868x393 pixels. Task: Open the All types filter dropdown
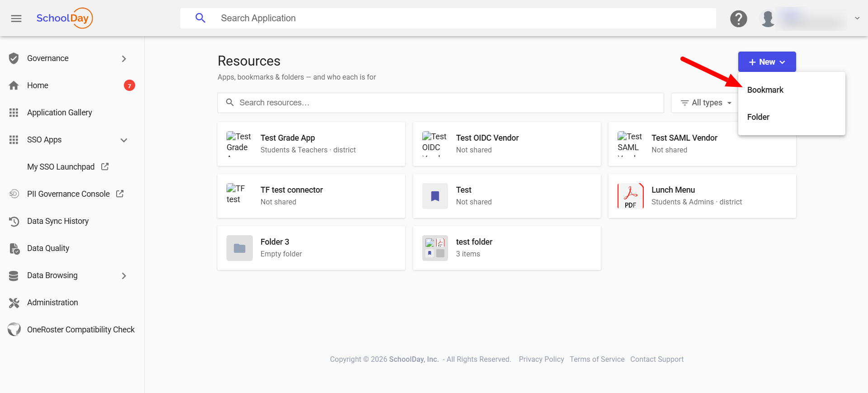point(706,103)
